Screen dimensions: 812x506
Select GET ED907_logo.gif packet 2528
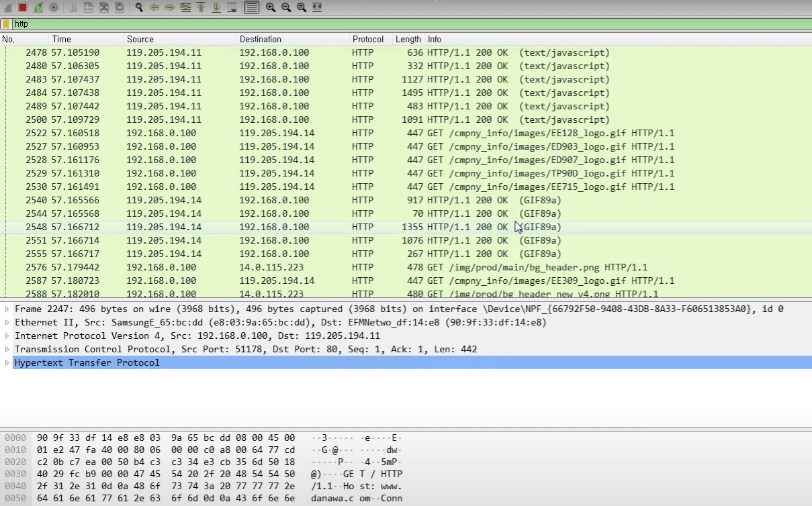tap(406, 160)
